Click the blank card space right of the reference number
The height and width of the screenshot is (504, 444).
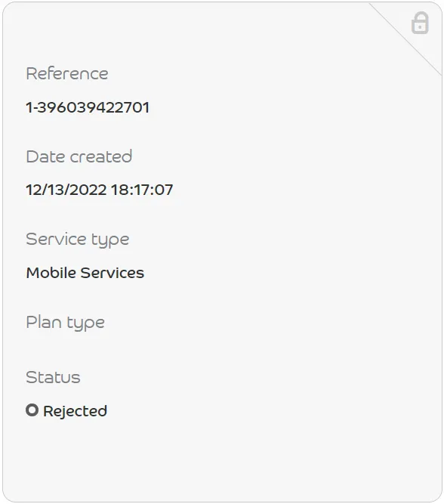pos(289,107)
